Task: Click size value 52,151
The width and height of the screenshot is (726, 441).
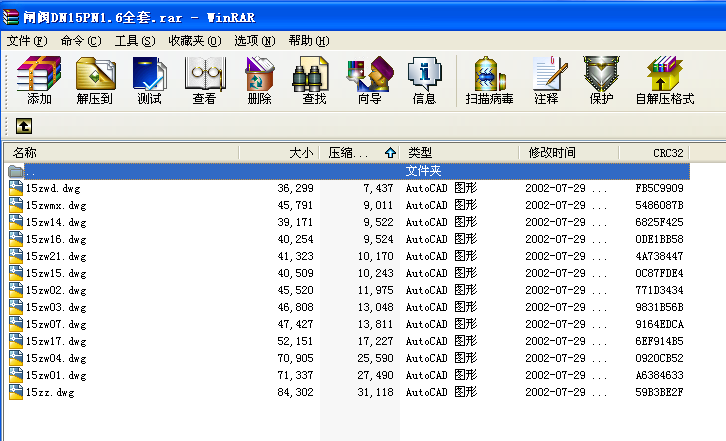Action: pos(295,341)
